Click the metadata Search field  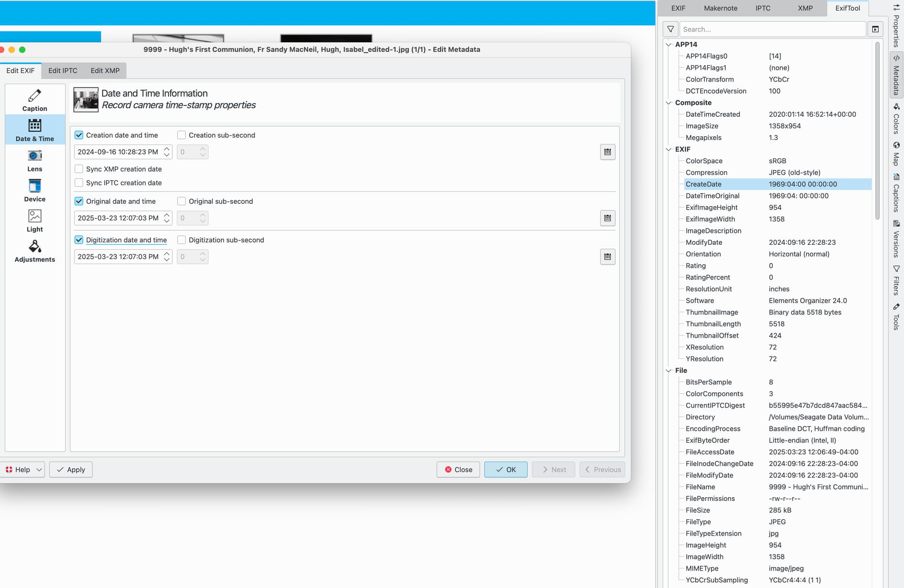(x=772, y=29)
